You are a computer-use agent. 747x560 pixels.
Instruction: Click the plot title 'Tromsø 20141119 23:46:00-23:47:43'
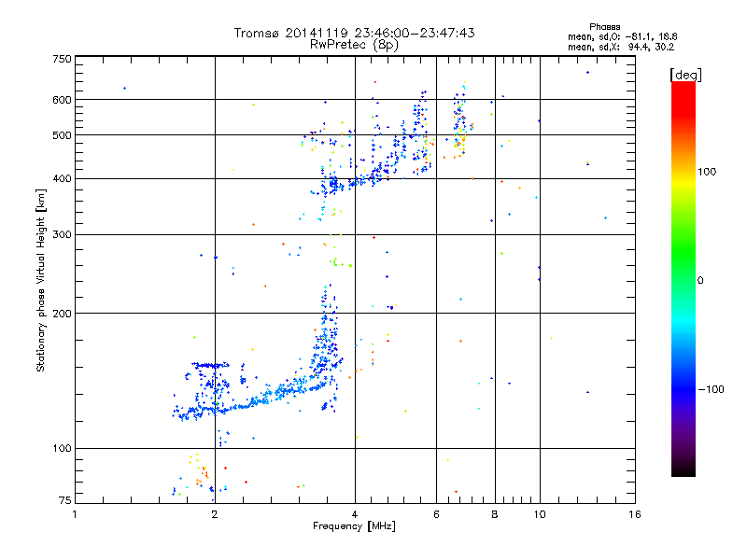[x=354, y=33]
